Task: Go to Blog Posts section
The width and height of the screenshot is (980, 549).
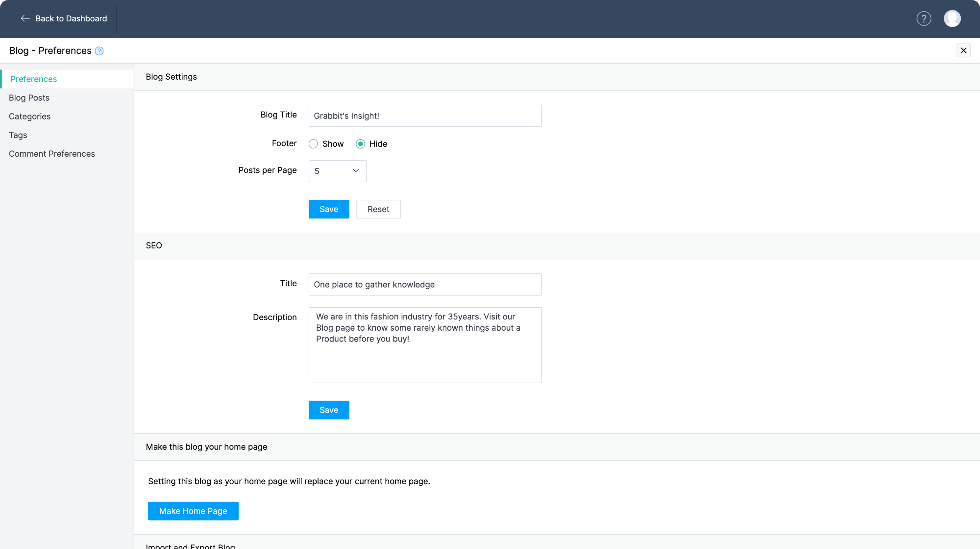Action: 29,98
